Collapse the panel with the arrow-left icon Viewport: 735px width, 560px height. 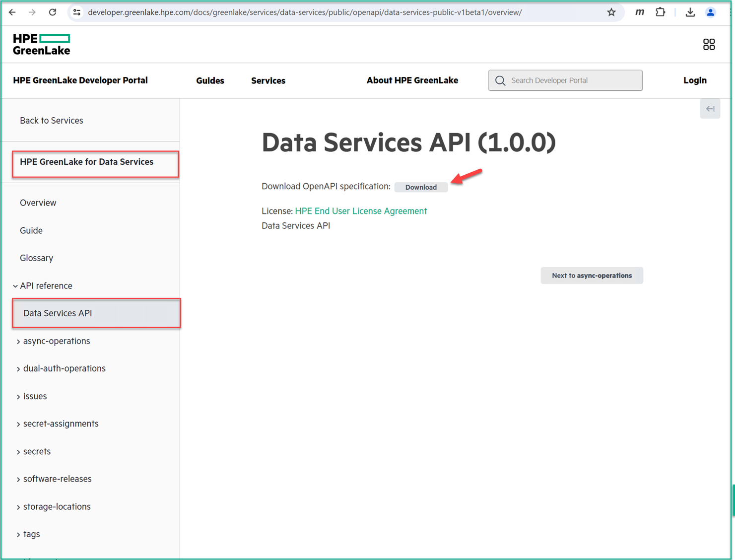tap(710, 109)
